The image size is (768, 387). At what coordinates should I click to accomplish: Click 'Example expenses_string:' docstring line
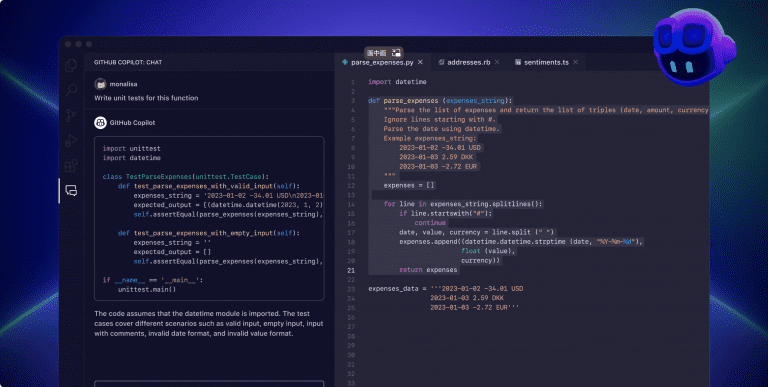(x=430, y=138)
